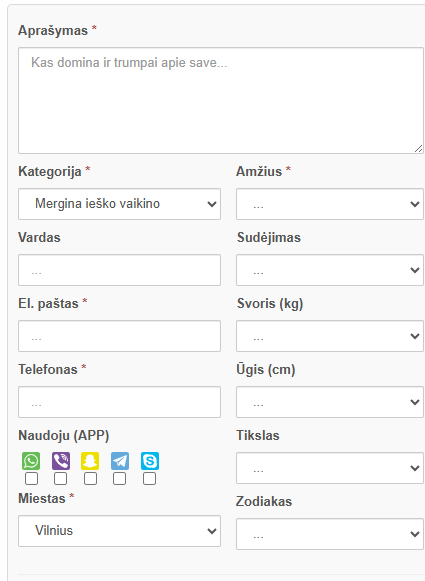
Task: Click the Zodiakas label
Action: click(x=264, y=501)
